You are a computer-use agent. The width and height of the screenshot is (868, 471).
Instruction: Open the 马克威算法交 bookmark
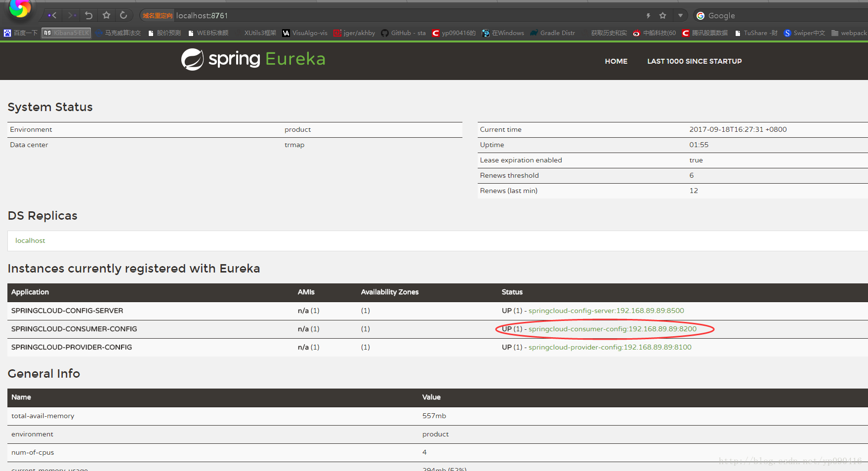coord(118,33)
